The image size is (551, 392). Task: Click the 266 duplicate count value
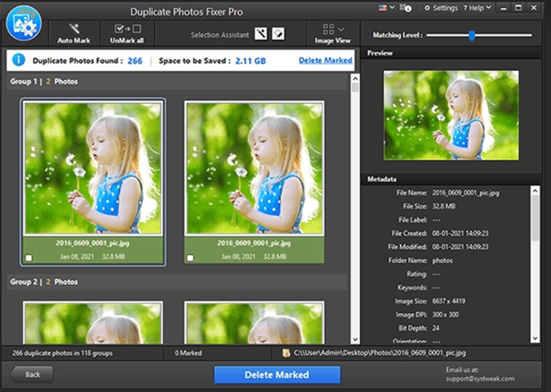click(135, 61)
